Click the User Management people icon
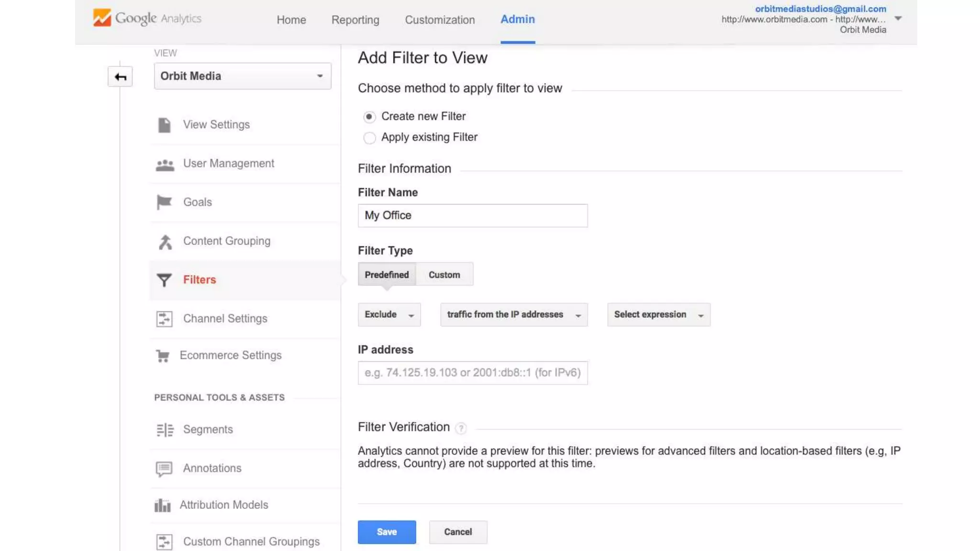980x551 pixels. tap(165, 165)
